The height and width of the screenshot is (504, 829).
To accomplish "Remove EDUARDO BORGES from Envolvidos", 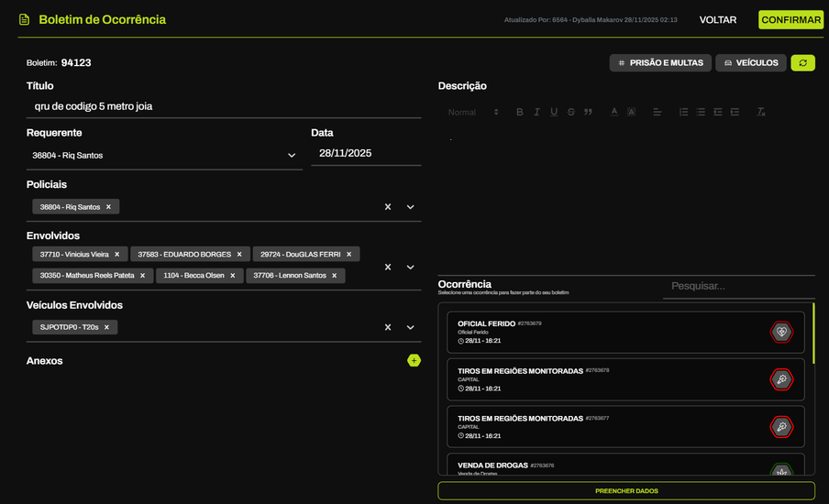I will tap(239, 254).
